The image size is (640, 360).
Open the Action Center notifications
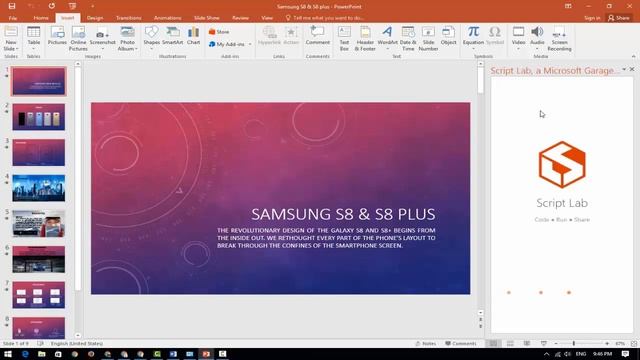[x=625, y=354]
